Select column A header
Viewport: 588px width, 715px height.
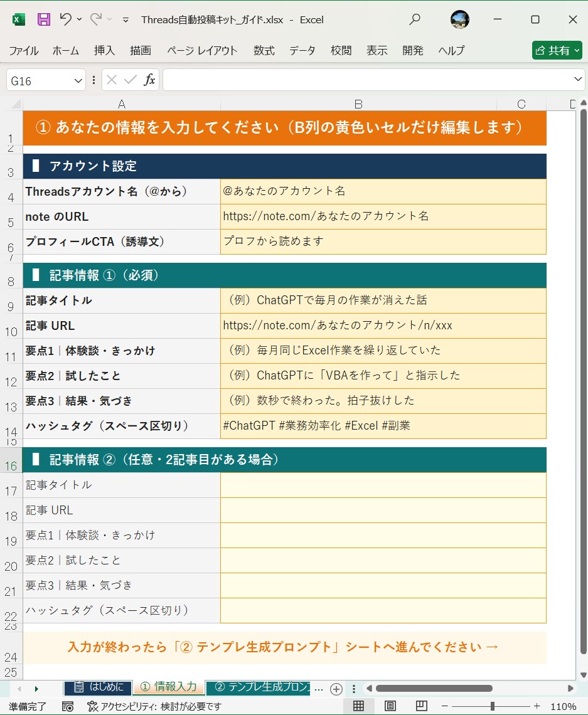122,104
